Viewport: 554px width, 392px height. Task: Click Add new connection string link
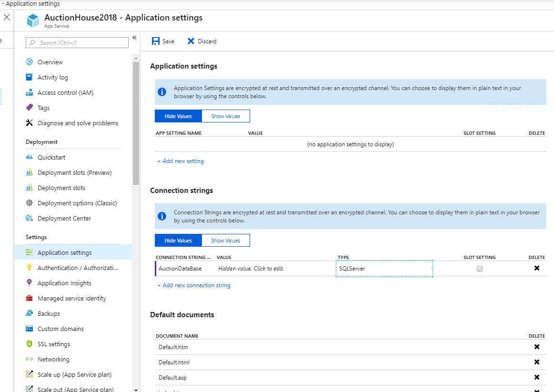coord(194,285)
